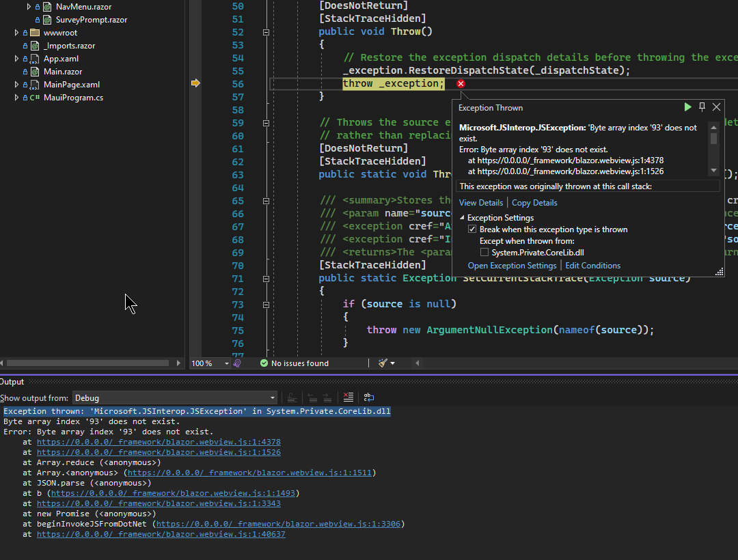Click the Exception Thrown popup title
738x560 pixels.
point(491,108)
